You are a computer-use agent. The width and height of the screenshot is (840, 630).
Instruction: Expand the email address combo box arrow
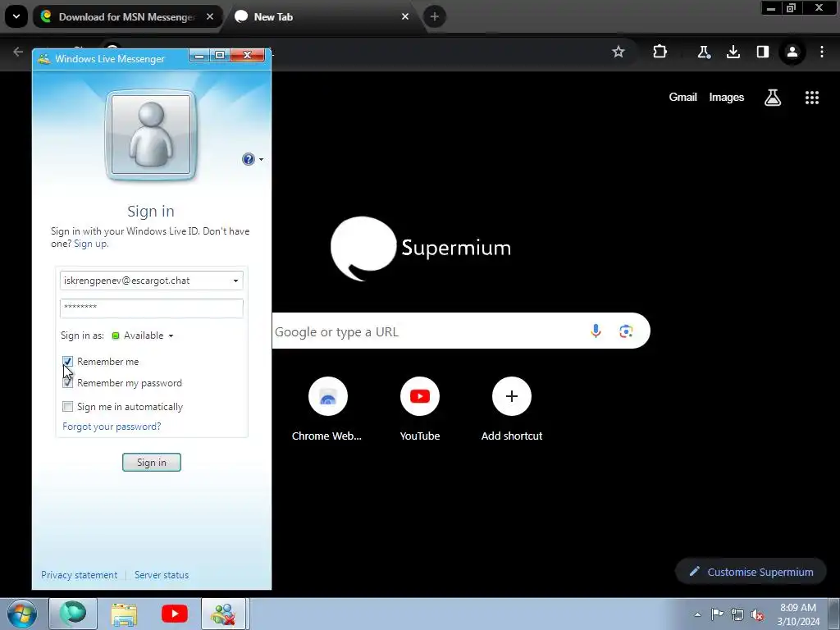[235, 281]
